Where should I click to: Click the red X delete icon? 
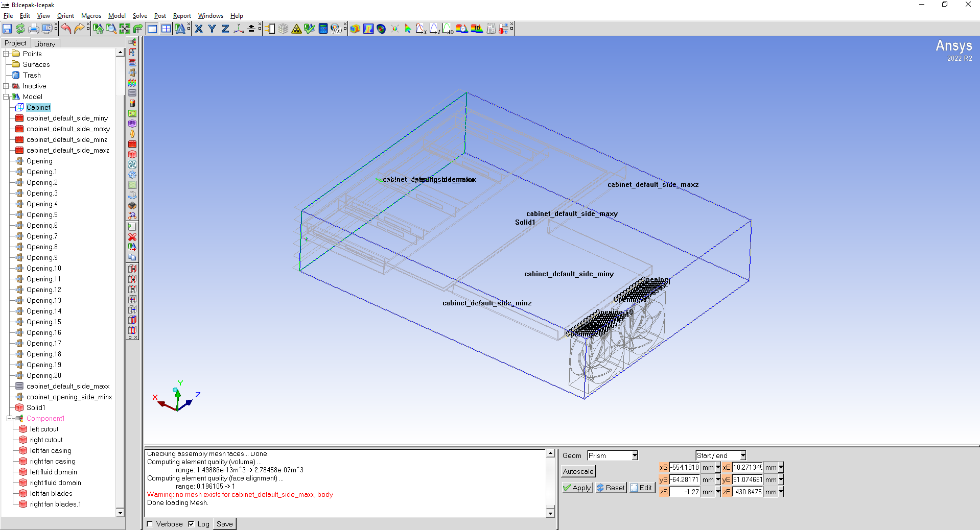(x=132, y=237)
